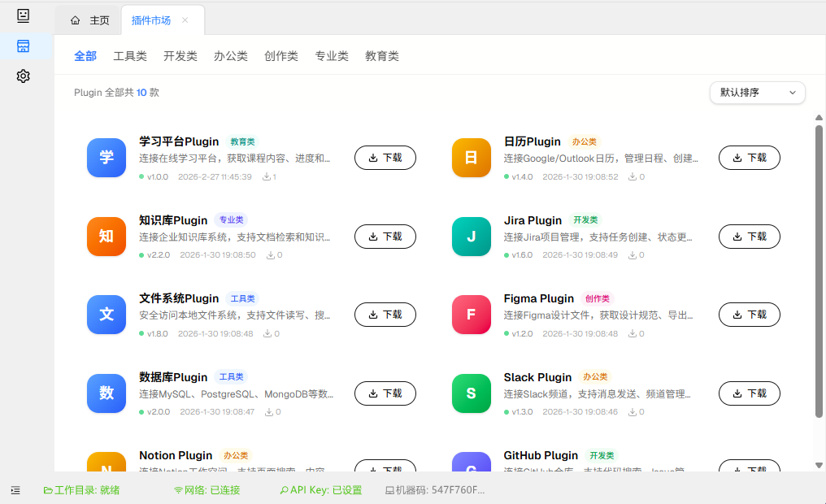Click the 学习平台Plugin blue icon
This screenshot has height=504, width=826.
click(x=107, y=158)
